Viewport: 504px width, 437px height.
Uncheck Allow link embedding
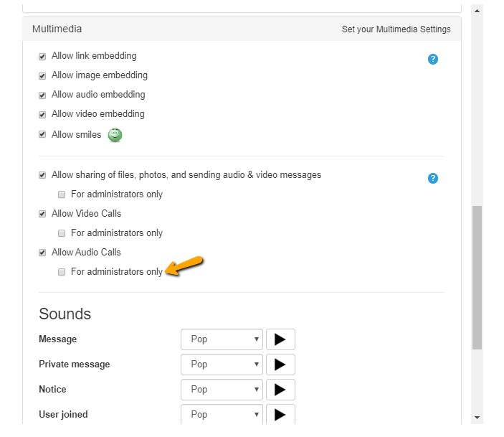[x=42, y=57]
